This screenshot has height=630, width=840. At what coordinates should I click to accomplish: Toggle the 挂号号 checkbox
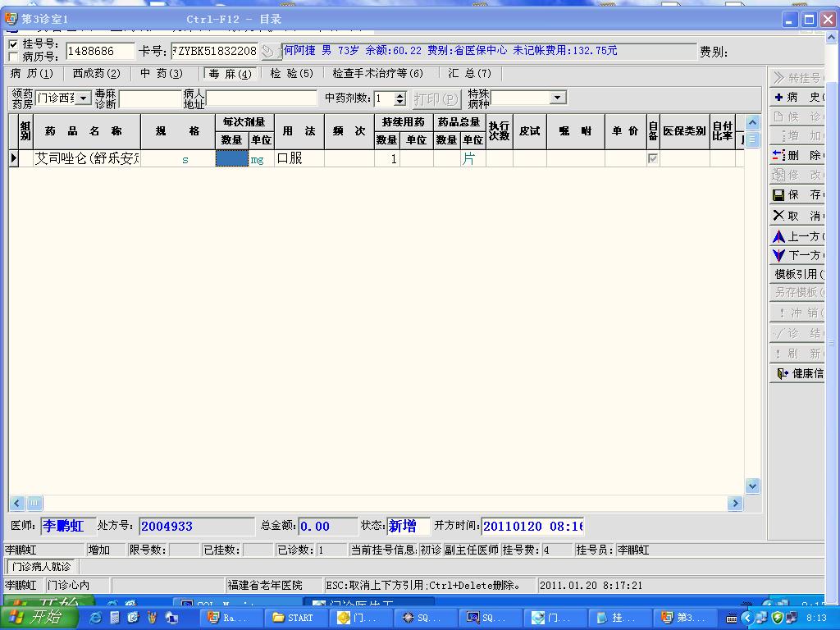(x=12, y=44)
